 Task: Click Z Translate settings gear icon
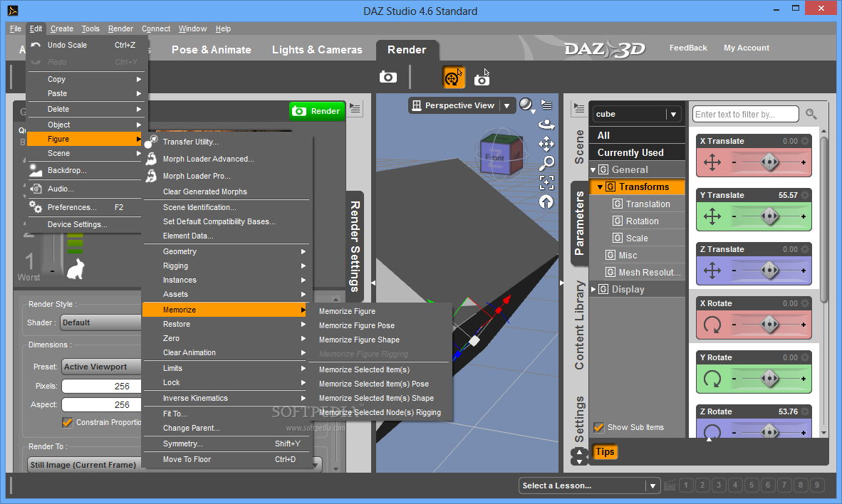coord(805,250)
